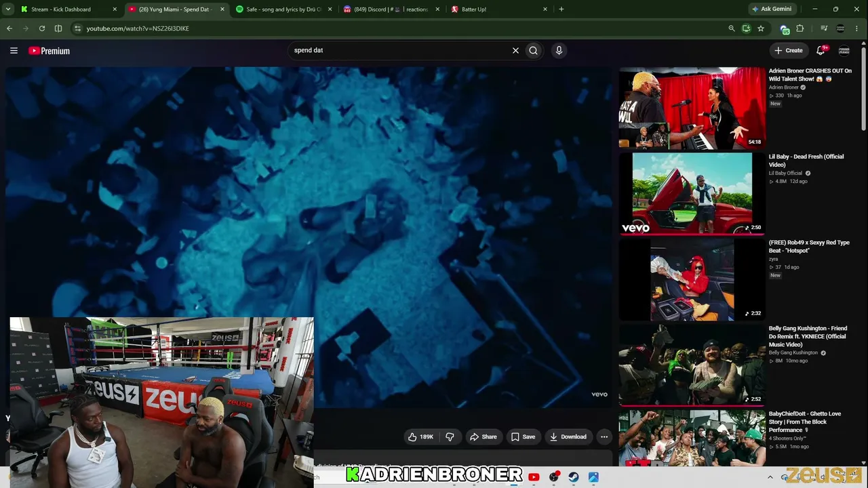The height and width of the screenshot is (488, 868).
Task: Open Rob49 x Sexyy Red Hotspot thumbnail
Action: pyautogui.click(x=692, y=279)
